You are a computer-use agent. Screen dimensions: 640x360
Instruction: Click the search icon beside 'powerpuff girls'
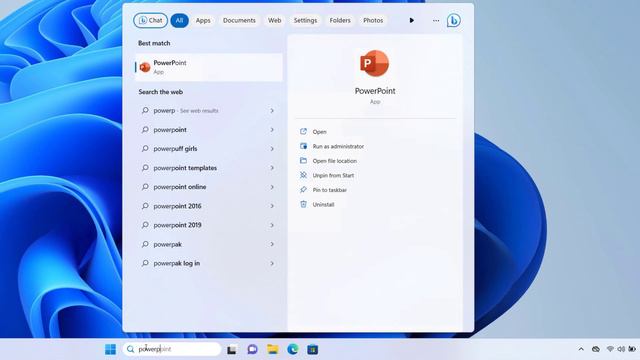(145, 149)
